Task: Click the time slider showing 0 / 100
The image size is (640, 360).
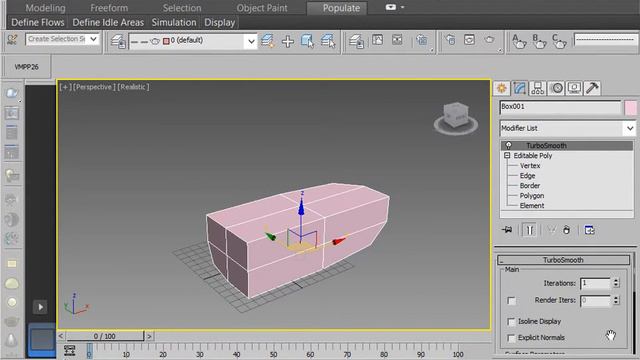Action: click(104, 336)
